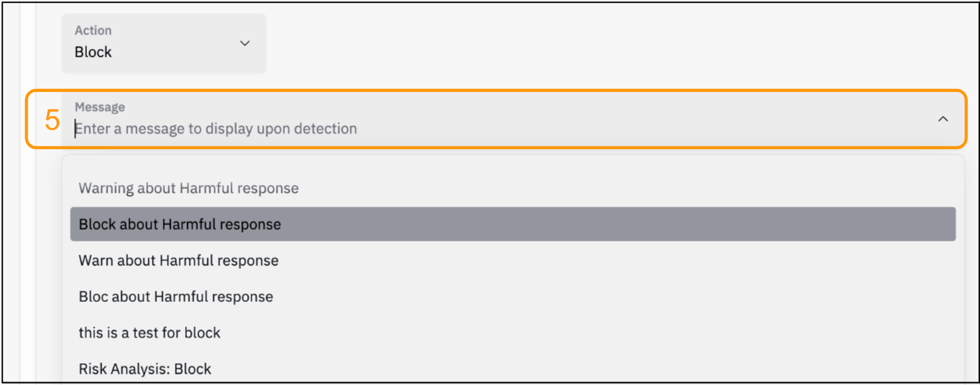Click the orange step 5 marker
This screenshot has width=980, height=385.
click(x=52, y=120)
